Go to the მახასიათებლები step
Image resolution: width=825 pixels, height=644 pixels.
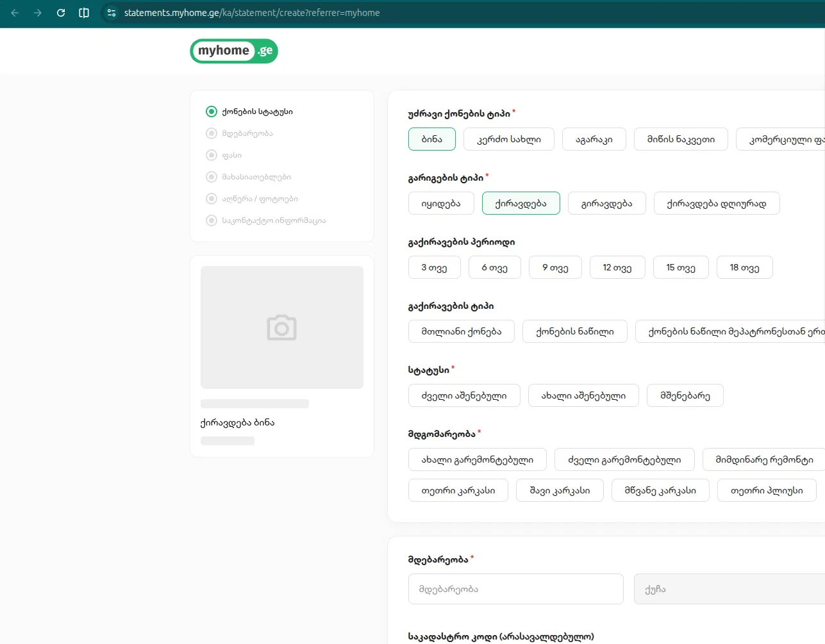pos(248,177)
